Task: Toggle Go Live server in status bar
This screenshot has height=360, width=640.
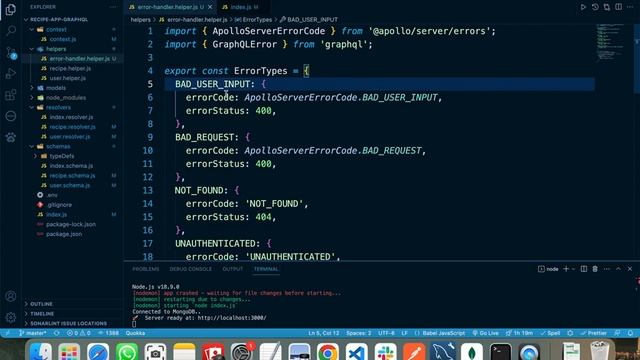Action: click(485, 333)
